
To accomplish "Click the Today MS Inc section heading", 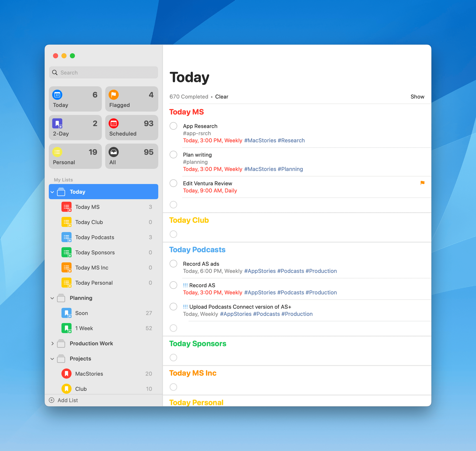I will 193,373.
